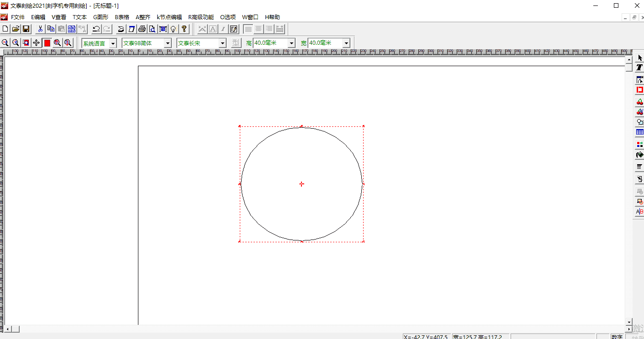Click the blue table tool icon
The width and height of the screenshot is (644, 339).
point(639,132)
